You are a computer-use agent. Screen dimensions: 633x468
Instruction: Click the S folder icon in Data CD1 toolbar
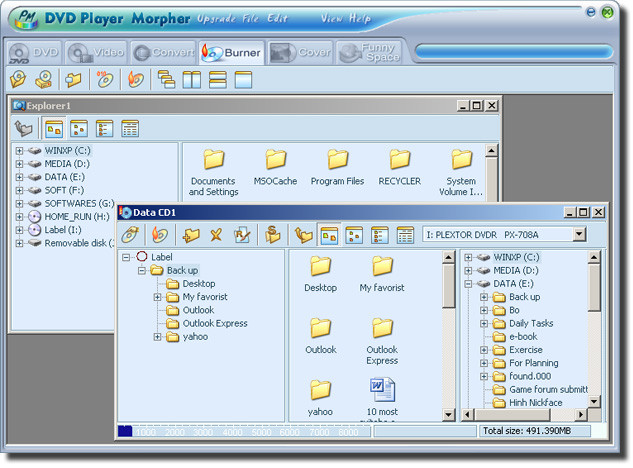(272, 234)
